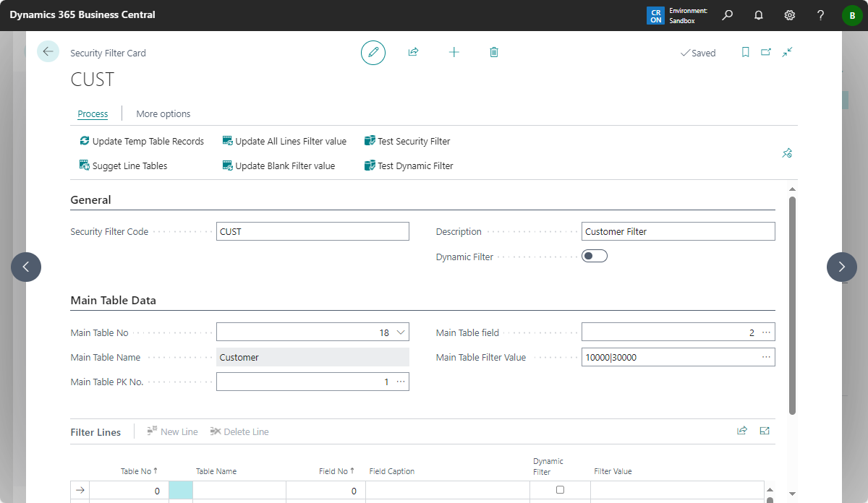
Task: Click Field No cell in first line
Action: 325,490
